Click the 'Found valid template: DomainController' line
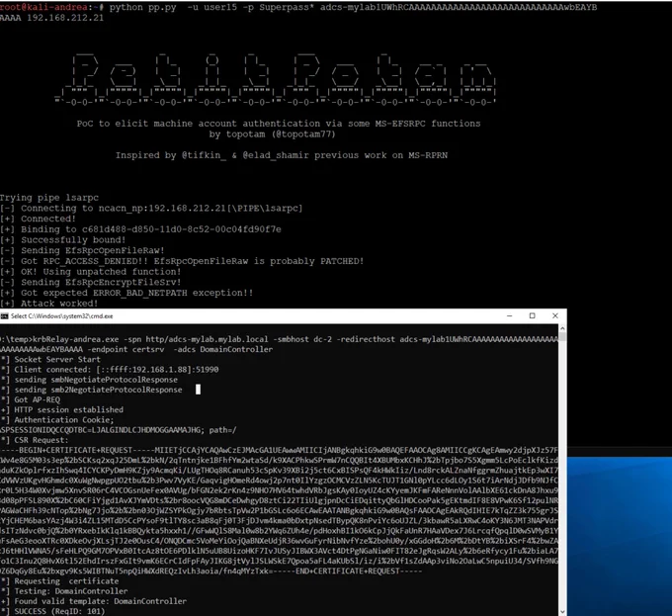 pyautogui.click(x=93, y=601)
